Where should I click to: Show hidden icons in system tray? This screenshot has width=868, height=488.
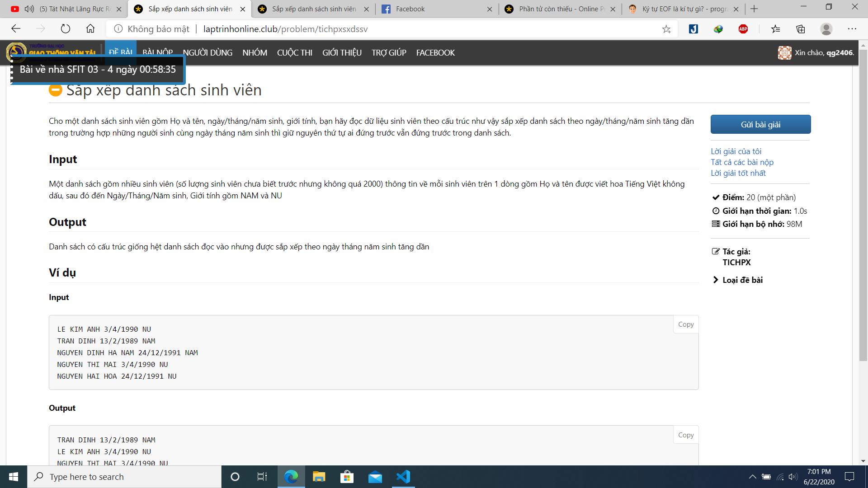point(752,477)
